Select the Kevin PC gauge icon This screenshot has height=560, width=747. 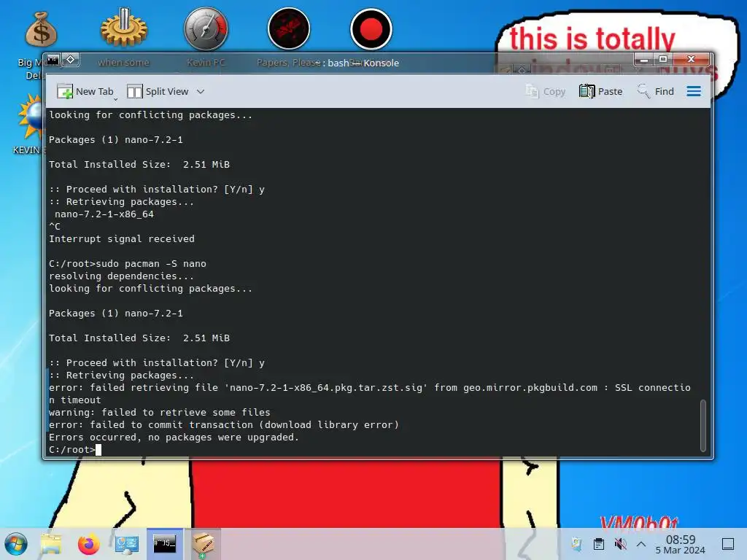point(206,28)
